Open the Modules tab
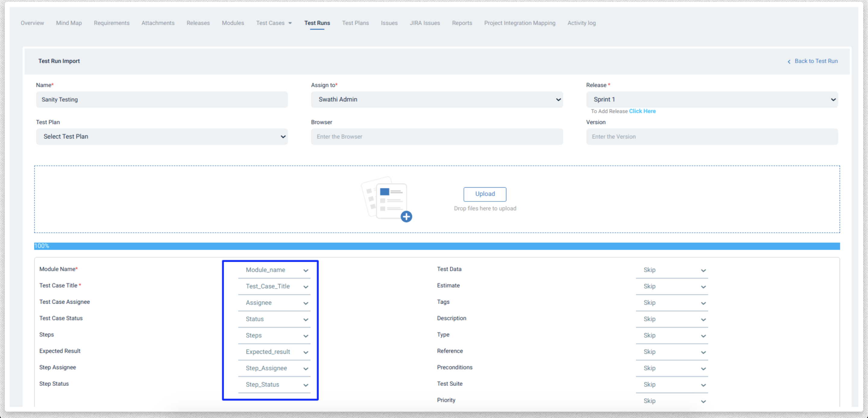Screen dimensions: 868x418 (233, 23)
